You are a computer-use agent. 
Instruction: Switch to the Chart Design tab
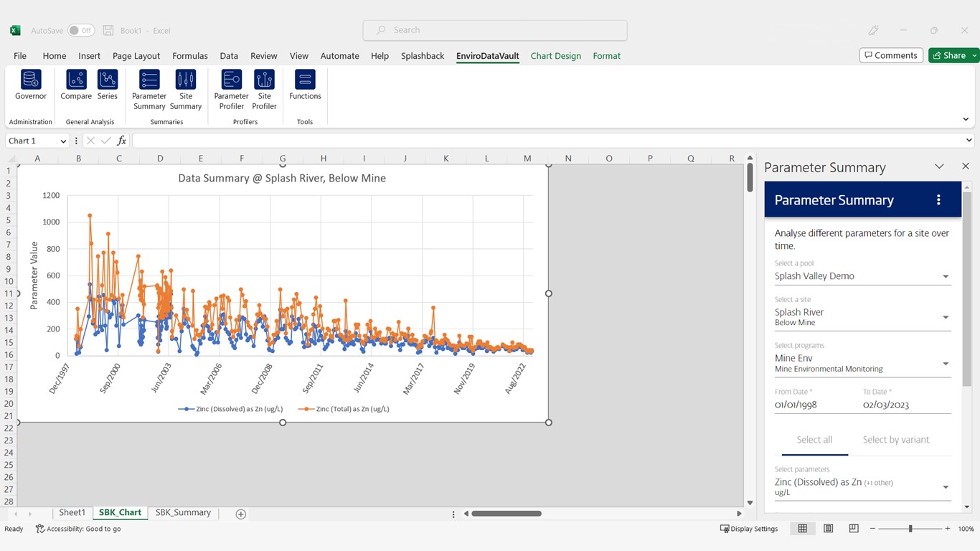point(556,55)
